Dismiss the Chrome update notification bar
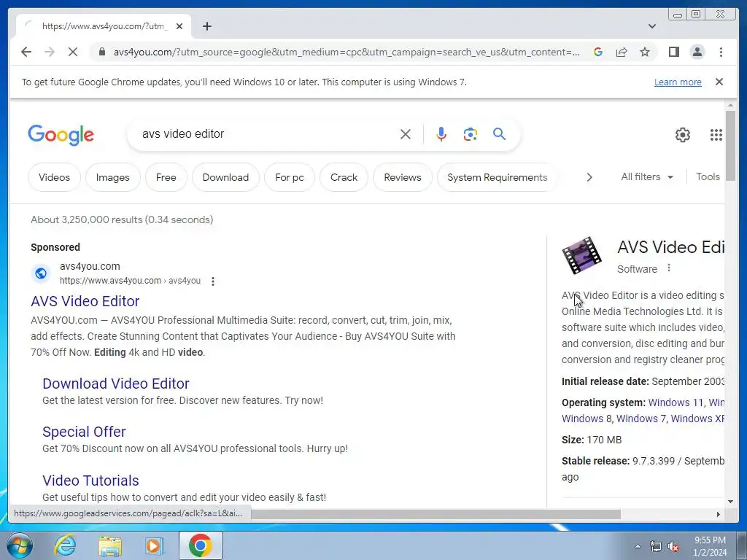The width and height of the screenshot is (747, 560). click(719, 82)
